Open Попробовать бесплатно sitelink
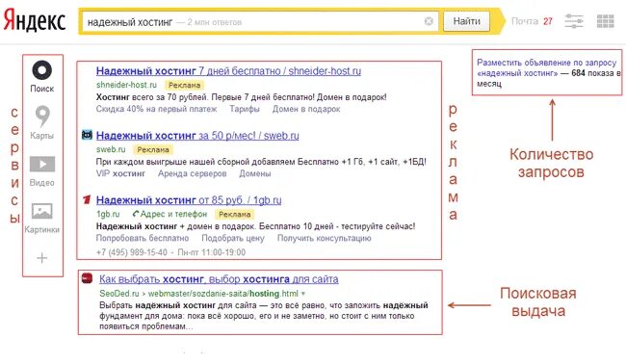This screenshot has width=626, height=364. pyautogui.click(x=143, y=238)
